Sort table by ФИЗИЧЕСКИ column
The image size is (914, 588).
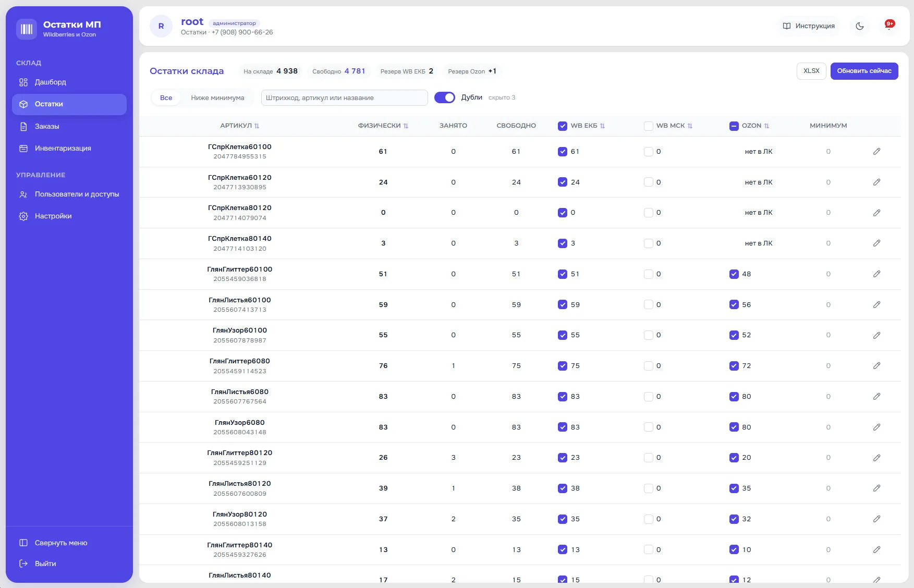click(383, 126)
